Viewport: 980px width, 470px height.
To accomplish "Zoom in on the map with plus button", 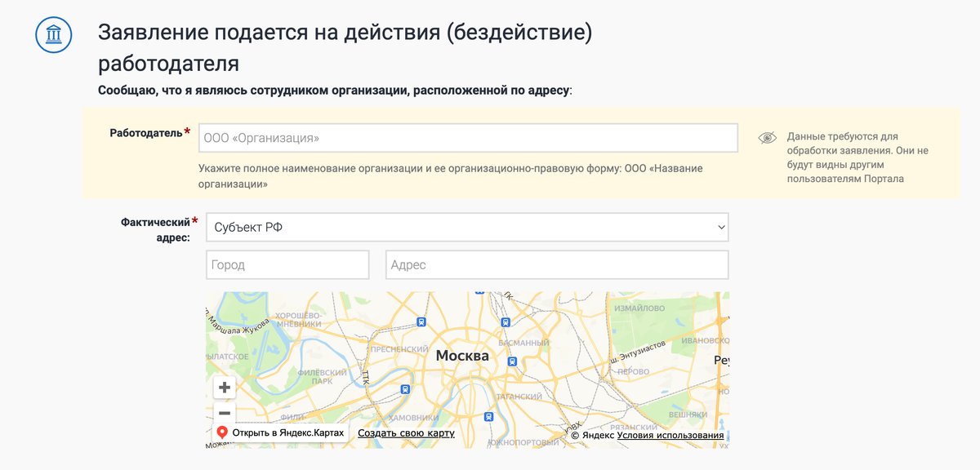I will tap(224, 388).
